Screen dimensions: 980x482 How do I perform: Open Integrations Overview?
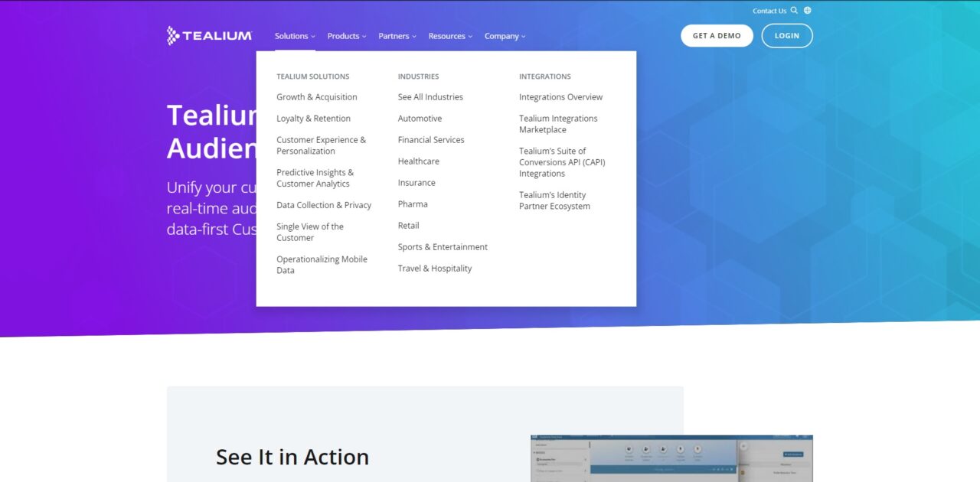(x=560, y=97)
